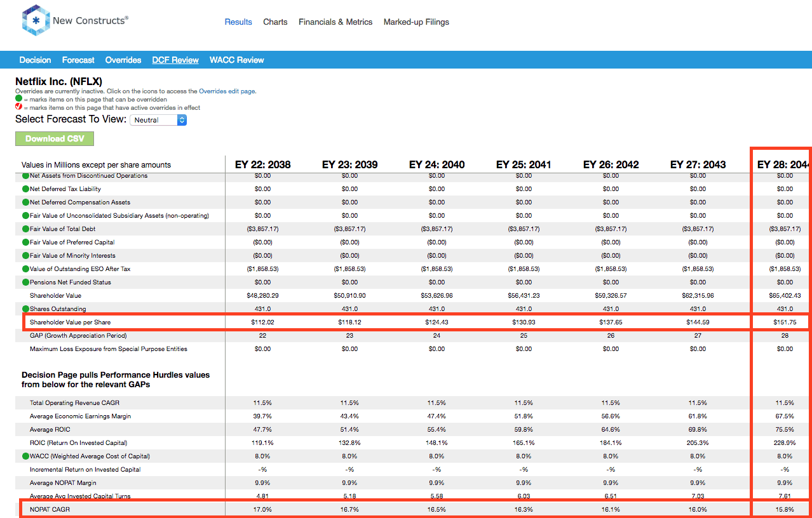The height and width of the screenshot is (518, 812).
Task: Click green dot beside Fair Value of Minority Interests
Action: [x=26, y=256]
